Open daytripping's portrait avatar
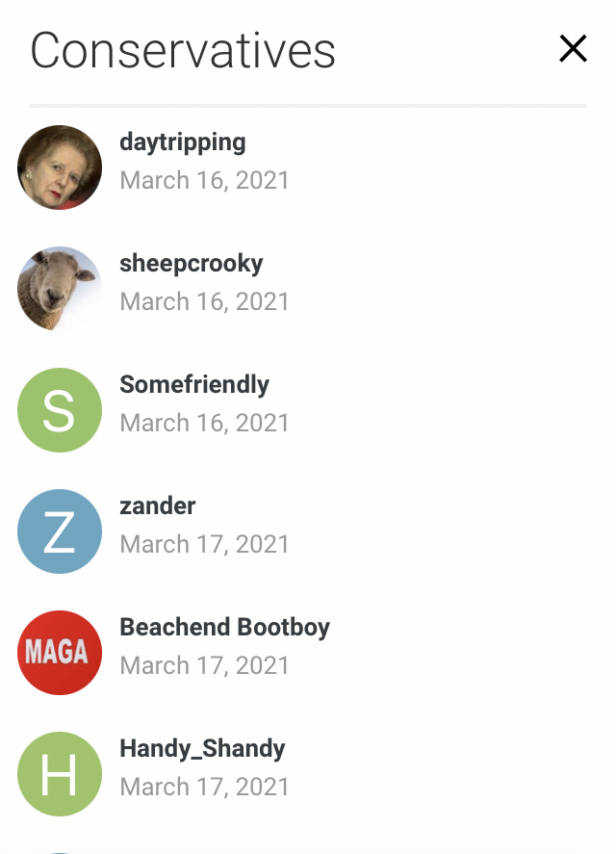 (x=60, y=168)
